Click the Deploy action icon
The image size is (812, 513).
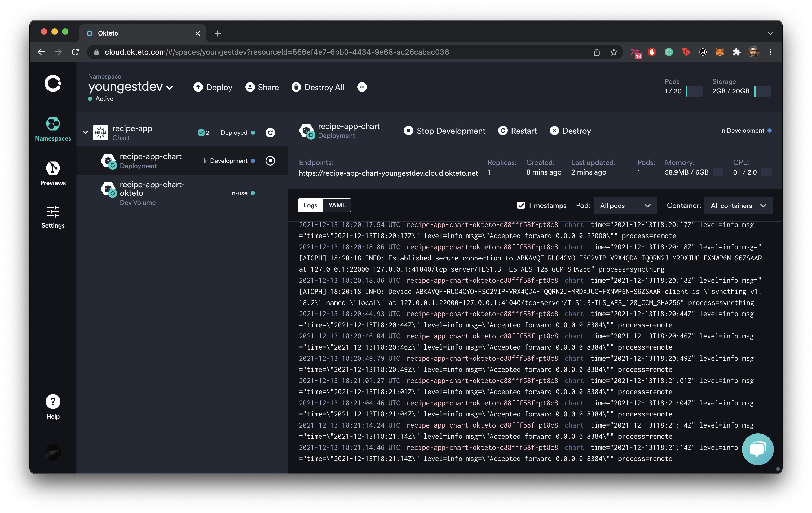click(198, 88)
